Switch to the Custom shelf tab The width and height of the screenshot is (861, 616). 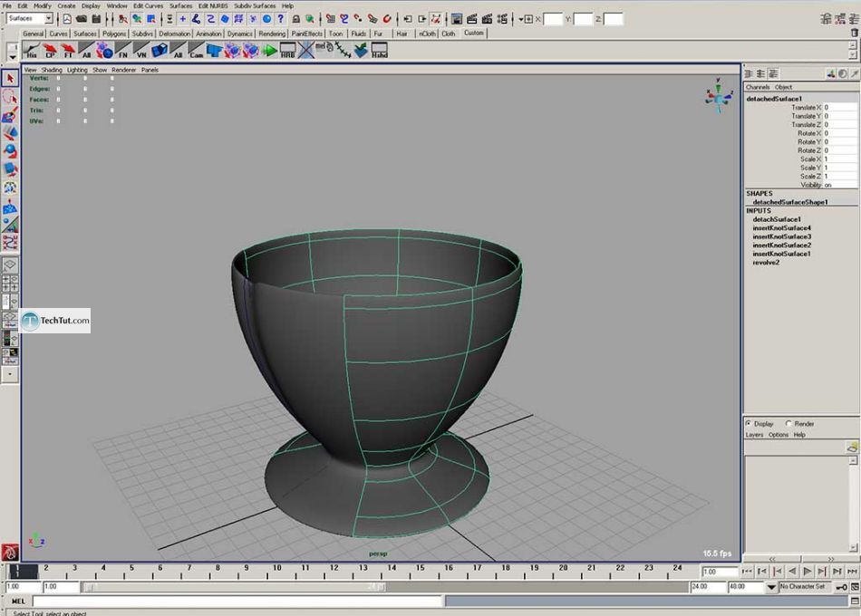tap(473, 33)
